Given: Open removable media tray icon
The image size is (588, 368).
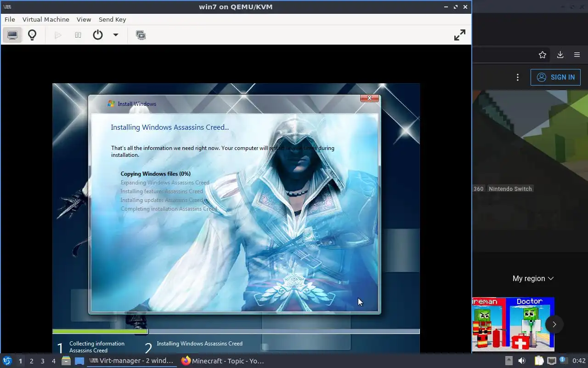Looking at the screenshot, I should tap(509, 361).
